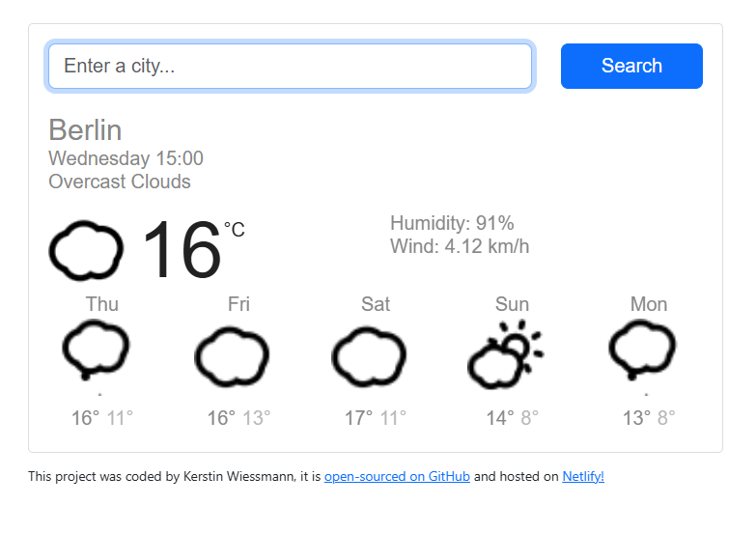
Task: Click Friday's cloudy forecast icon
Action: (232, 355)
